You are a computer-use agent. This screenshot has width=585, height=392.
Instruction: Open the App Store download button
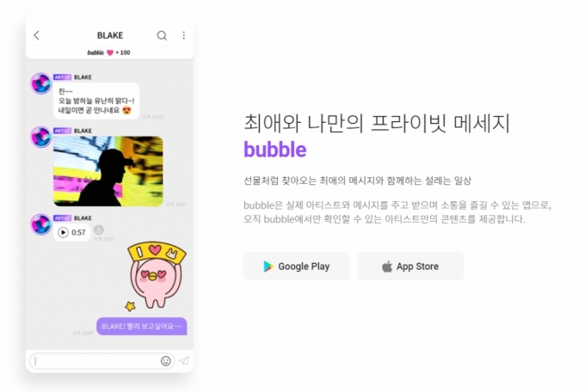(410, 266)
